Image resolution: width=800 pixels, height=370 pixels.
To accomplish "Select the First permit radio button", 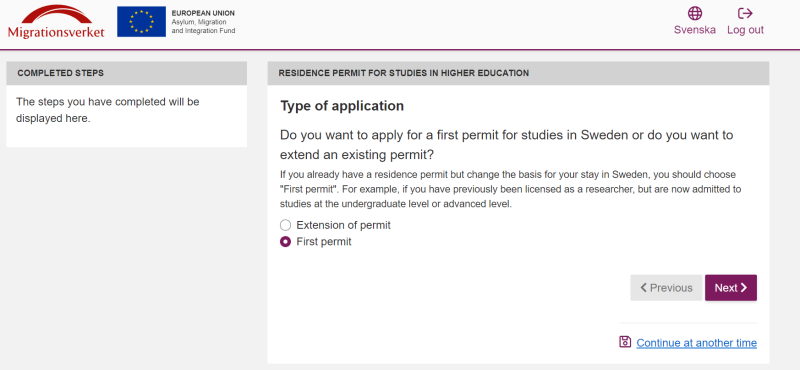I will [x=286, y=242].
